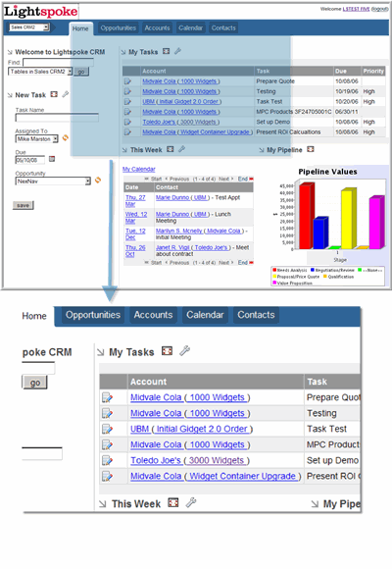This screenshot has width=392, height=569.
Task: Click into the Find search field
Action: (x=58, y=63)
